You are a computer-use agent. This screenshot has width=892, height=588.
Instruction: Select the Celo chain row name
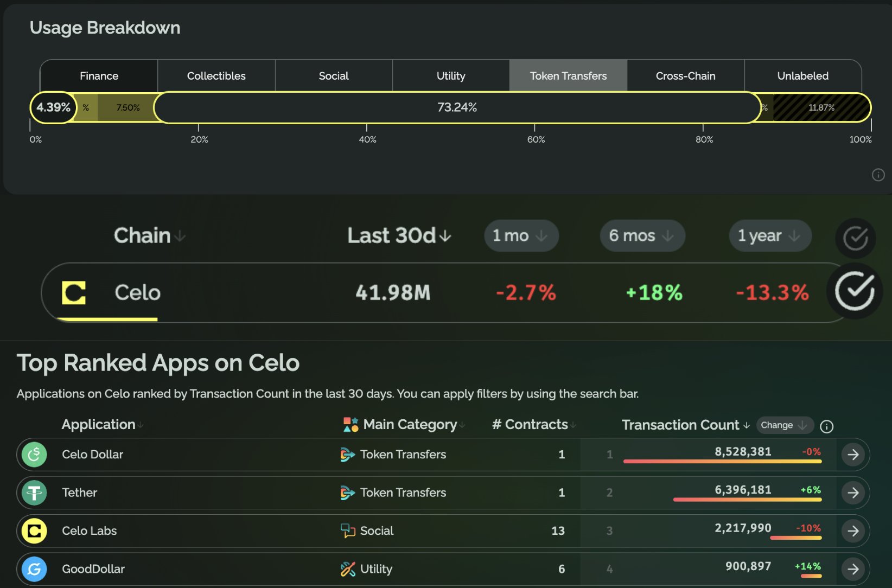coord(138,293)
